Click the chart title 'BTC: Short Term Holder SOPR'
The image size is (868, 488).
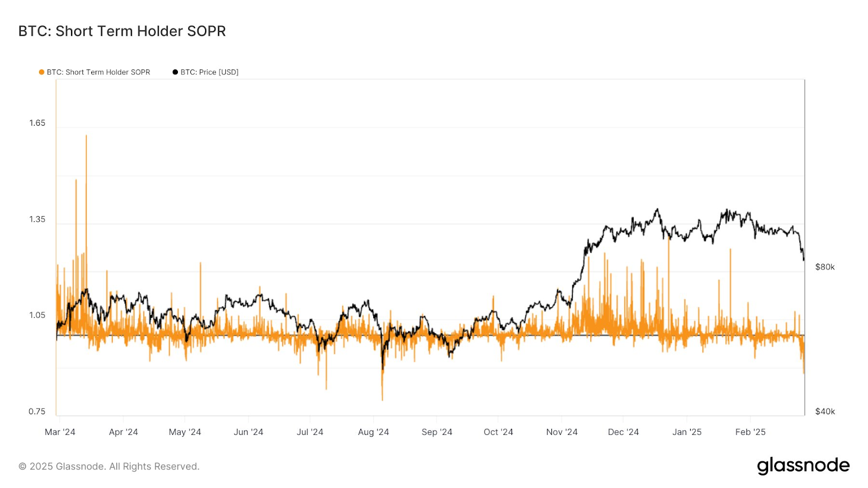pos(122,31)
